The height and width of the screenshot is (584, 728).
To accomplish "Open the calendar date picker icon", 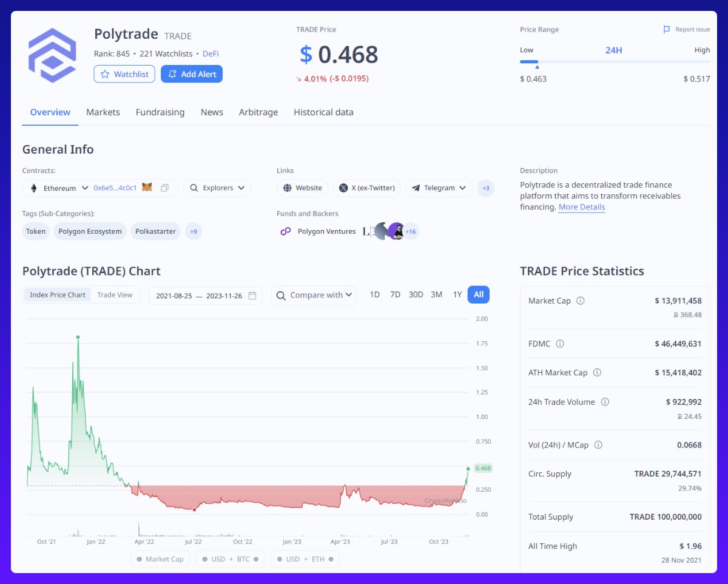I will [252, 296].
